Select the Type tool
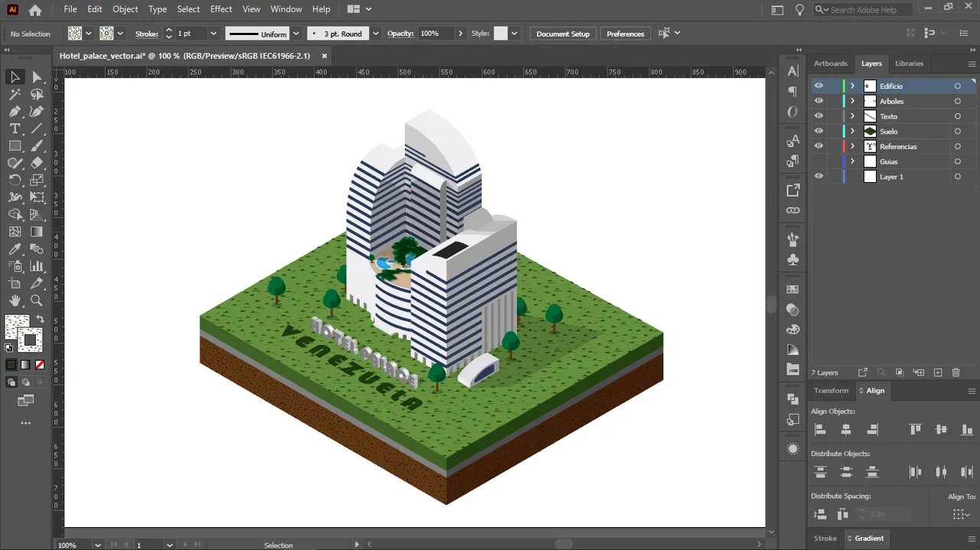The image size is (980, 550). (x=15, y=129)
